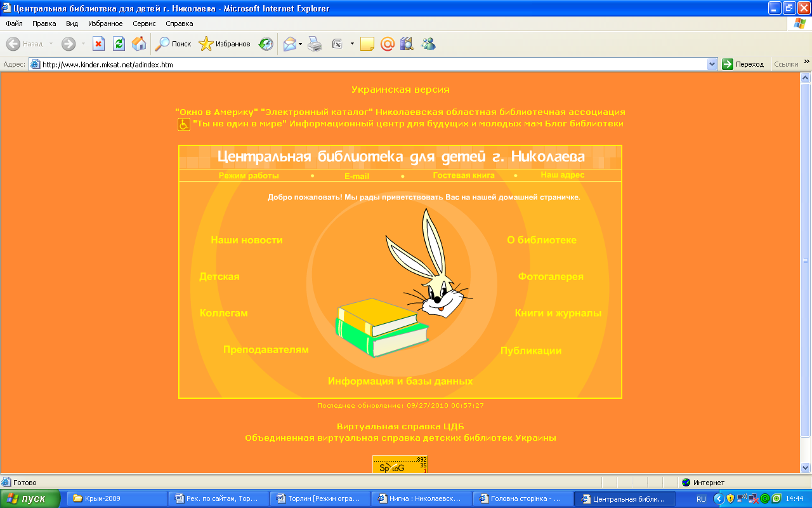Open the Файл menu
812x508 pixels.
[14, 23]
